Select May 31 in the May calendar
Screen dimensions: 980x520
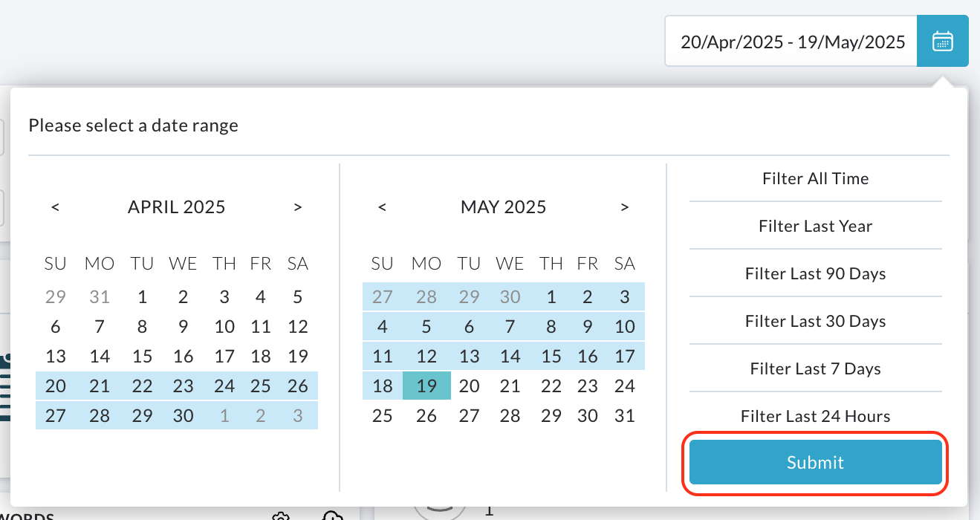(x=625, y=415)
